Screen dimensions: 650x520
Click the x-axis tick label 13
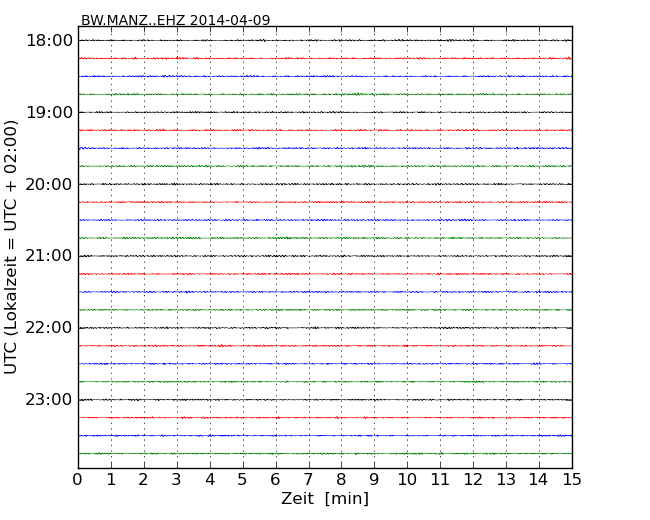click(506, 480)
